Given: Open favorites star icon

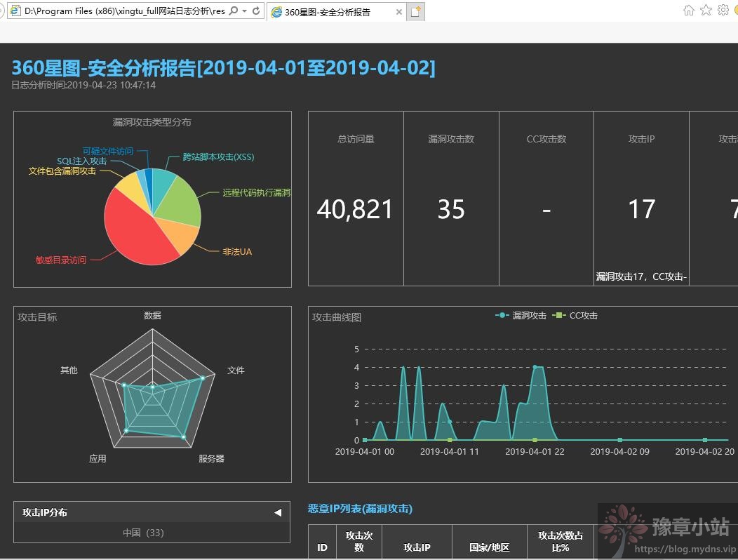Looking at the screenshot, I should pos(706,11).
